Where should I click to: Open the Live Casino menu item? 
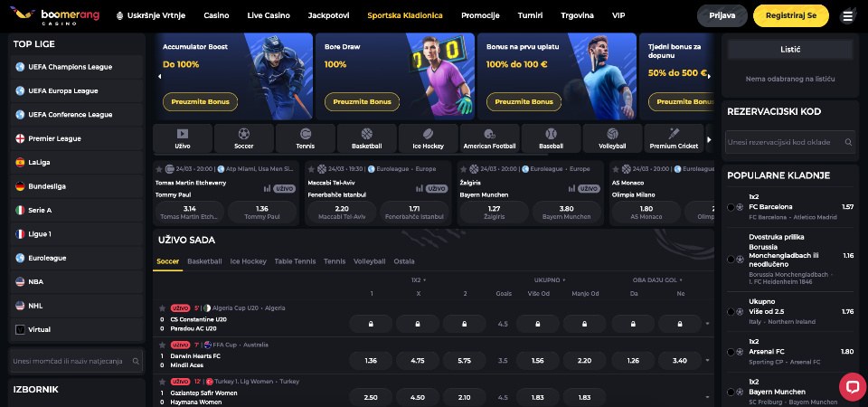click(269, 15)
